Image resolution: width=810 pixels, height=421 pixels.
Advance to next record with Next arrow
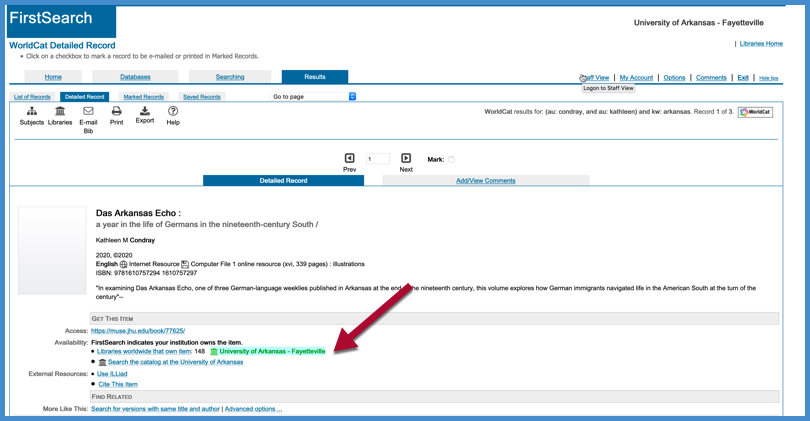406,159
